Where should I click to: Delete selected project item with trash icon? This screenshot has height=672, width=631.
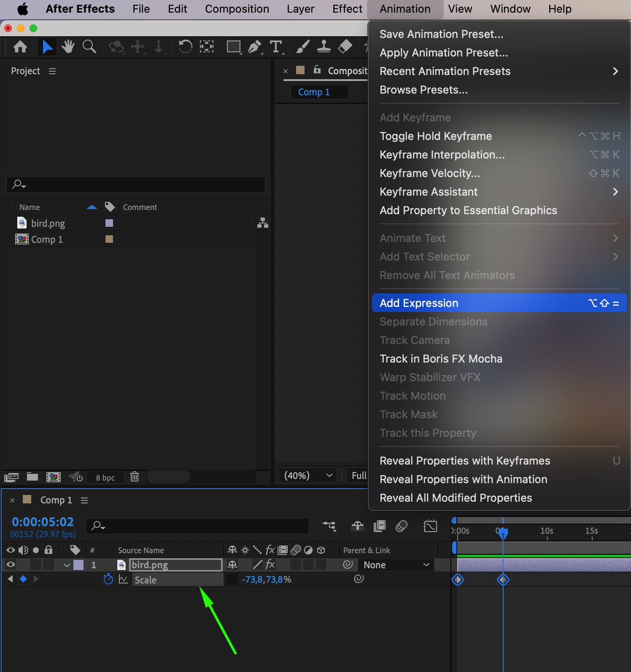[x=135, y=477]
